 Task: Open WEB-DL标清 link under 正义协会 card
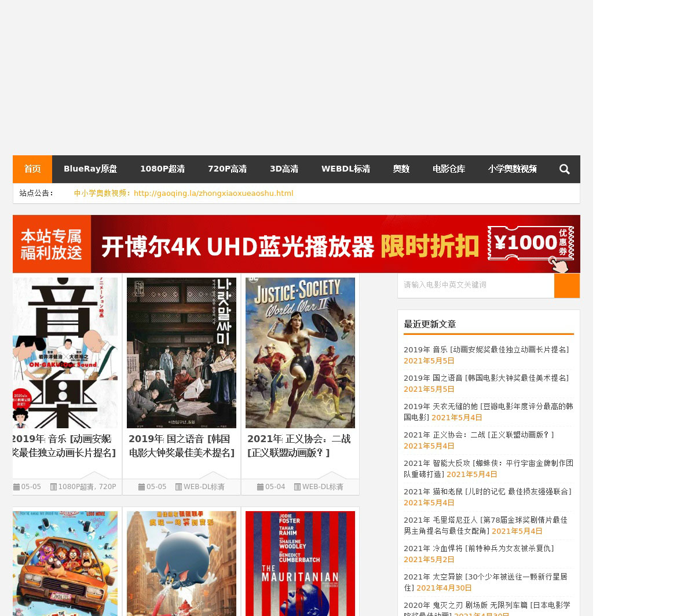(x=323, y=487)
